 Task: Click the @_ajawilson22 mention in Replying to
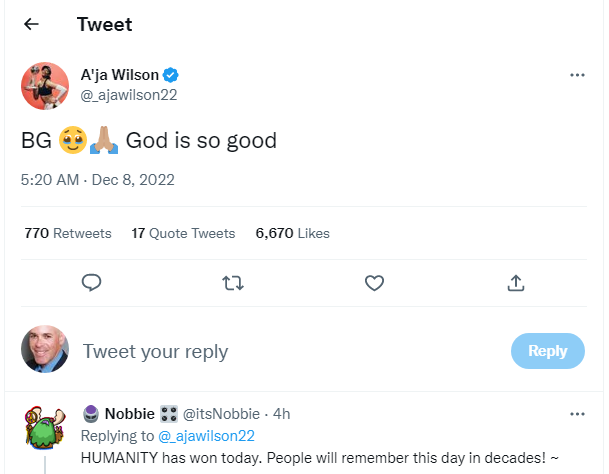tap(208, 435)
